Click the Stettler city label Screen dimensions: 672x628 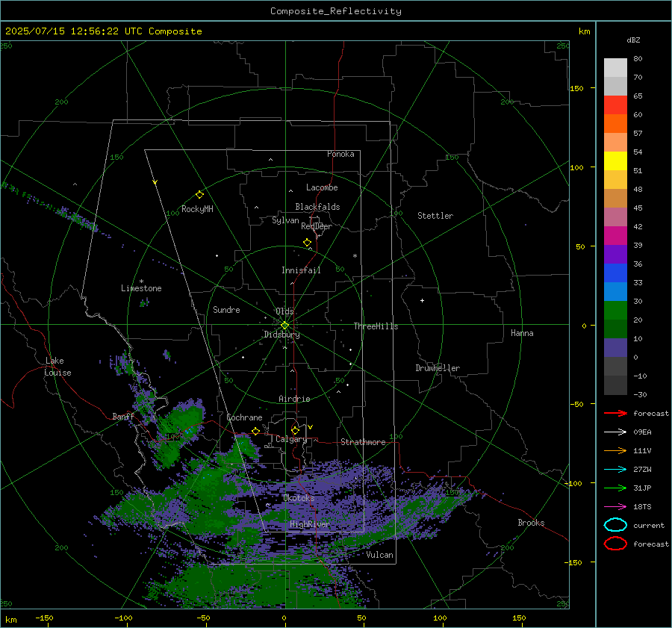435,216
